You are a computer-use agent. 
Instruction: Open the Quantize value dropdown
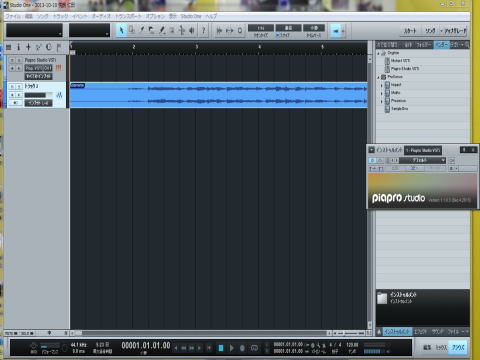261,28
